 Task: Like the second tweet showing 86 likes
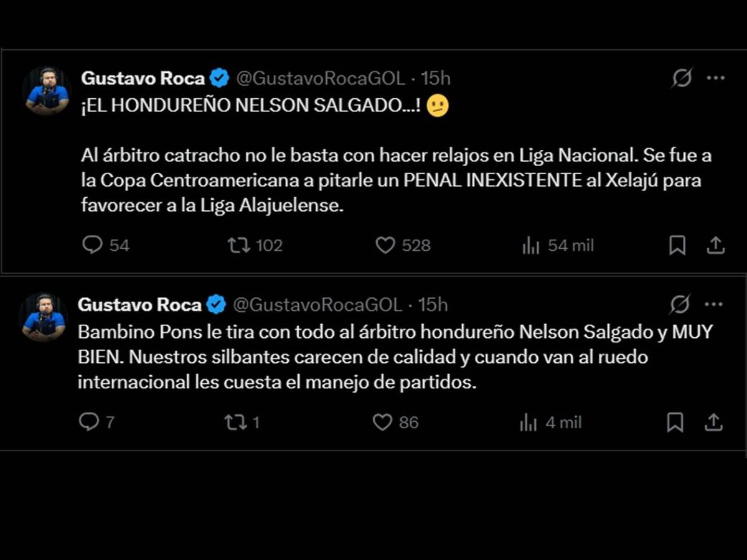(x=383, y=422)
